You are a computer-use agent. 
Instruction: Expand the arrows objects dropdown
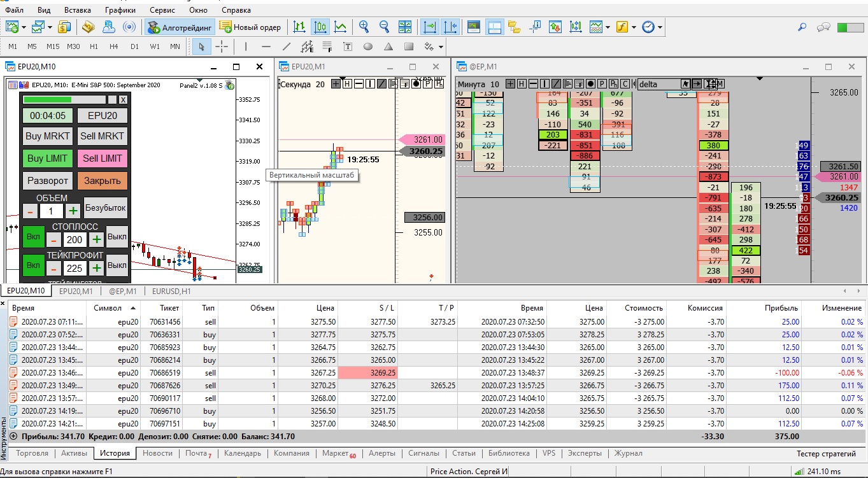tap(439, 47)
